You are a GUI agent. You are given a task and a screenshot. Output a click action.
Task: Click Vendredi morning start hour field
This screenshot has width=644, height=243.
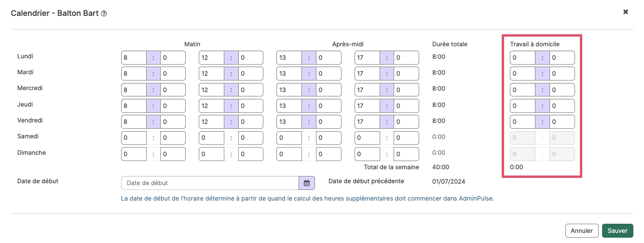pos(134,121)
